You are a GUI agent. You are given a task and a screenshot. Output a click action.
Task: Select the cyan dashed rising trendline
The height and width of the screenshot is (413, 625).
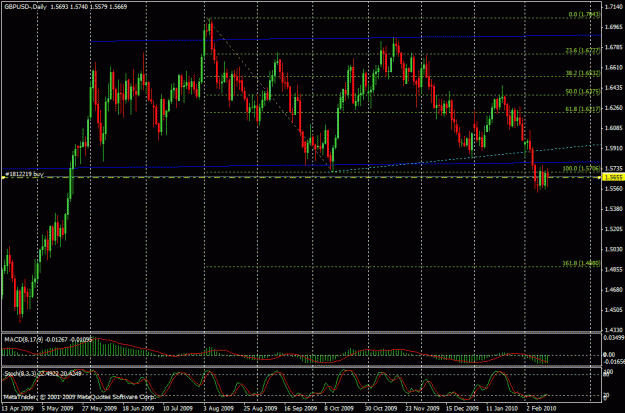click(466, 157)
